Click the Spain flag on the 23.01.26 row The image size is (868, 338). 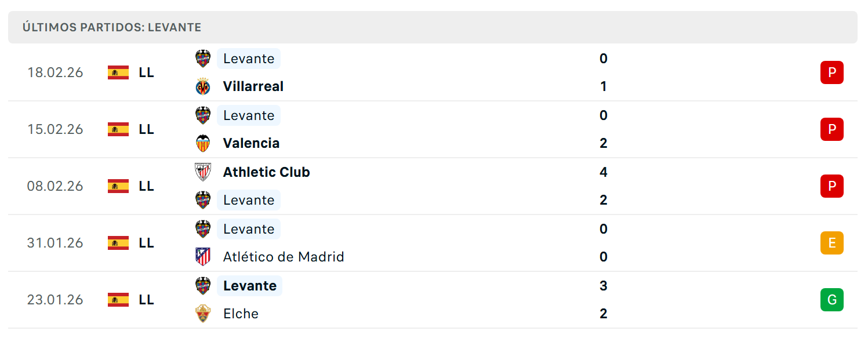coord(118,300)
